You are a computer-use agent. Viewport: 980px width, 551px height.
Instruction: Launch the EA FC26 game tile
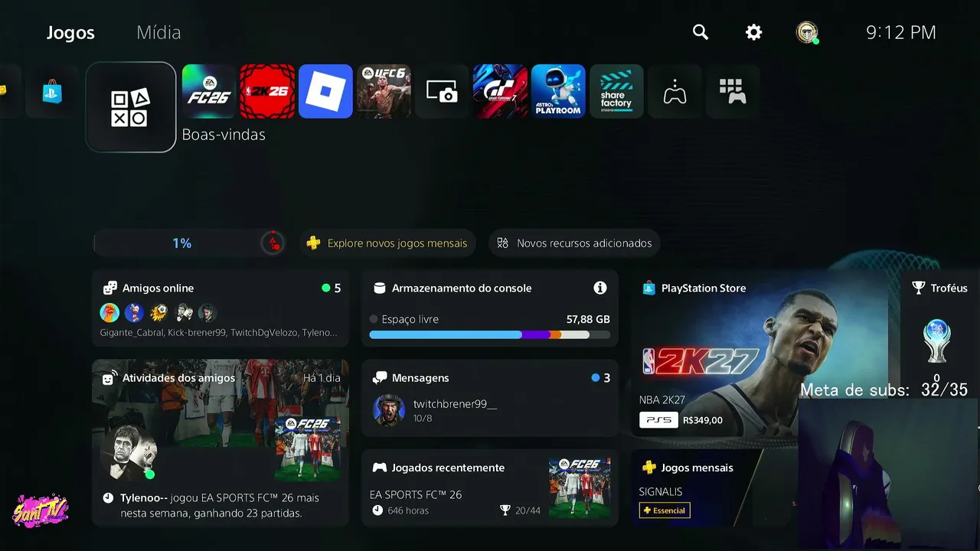209,91
